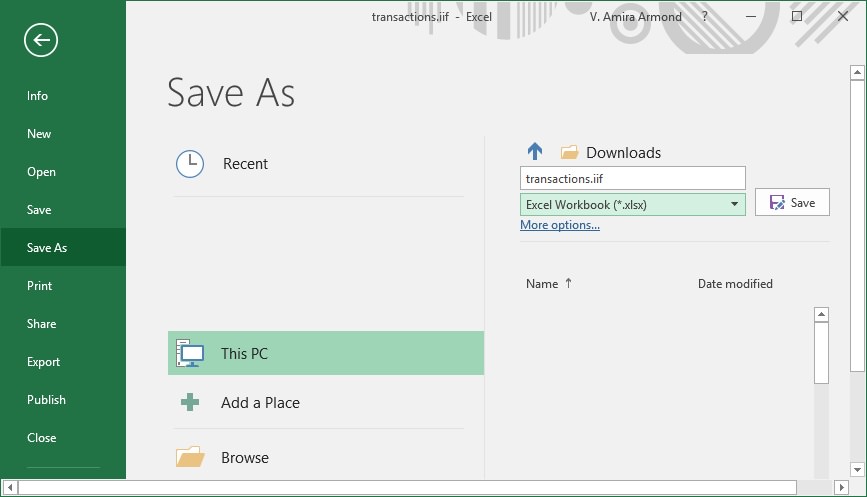The height and width of the screenshot is (497, 867).
Task: Sort by the Date modified column
Action: coord(735,284)
